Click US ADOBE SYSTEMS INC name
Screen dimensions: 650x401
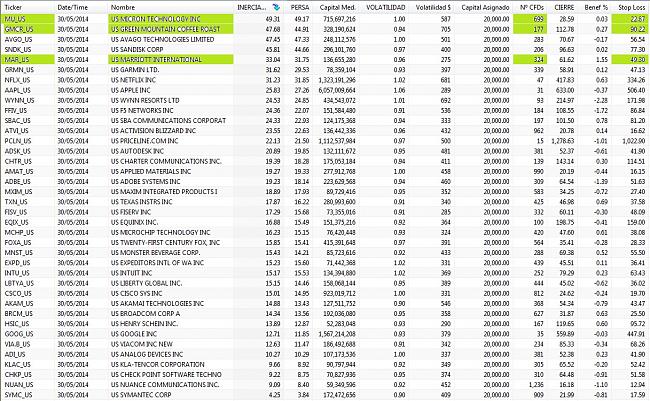146,182
